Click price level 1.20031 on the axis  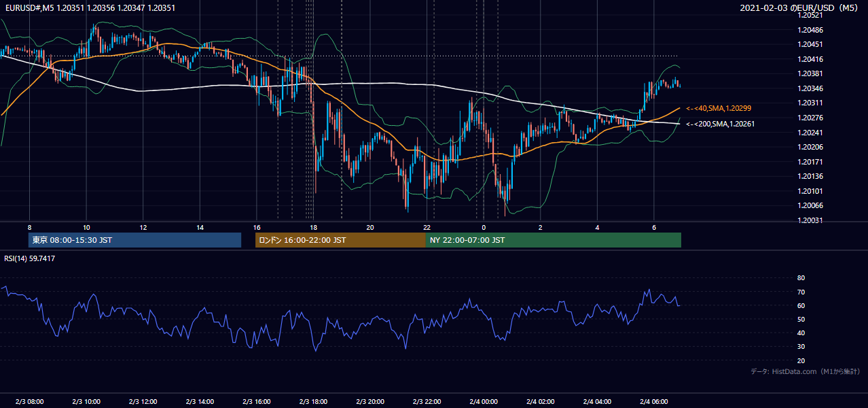point(810,220)
